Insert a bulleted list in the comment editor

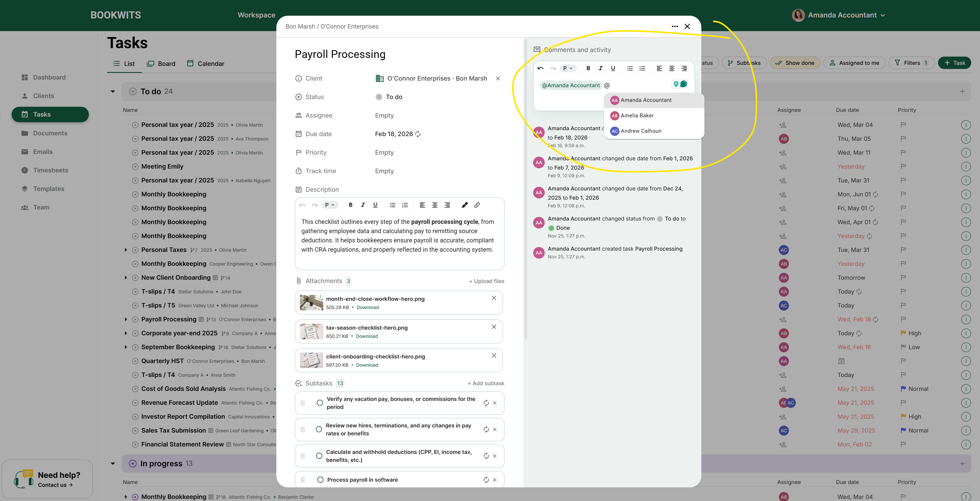pos(630,68)
